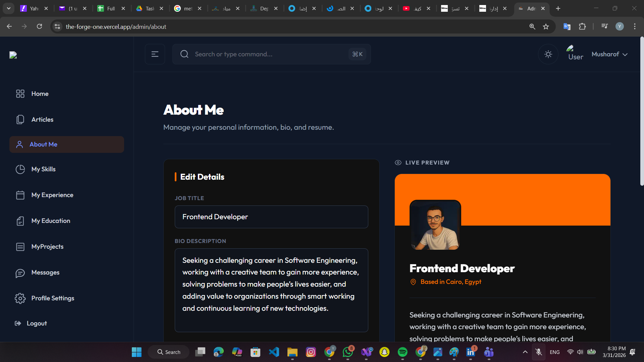This screenshot has width=644, height=362.
Task: Click the Live Preview eye icon
Action: click(x=398, y=163)
